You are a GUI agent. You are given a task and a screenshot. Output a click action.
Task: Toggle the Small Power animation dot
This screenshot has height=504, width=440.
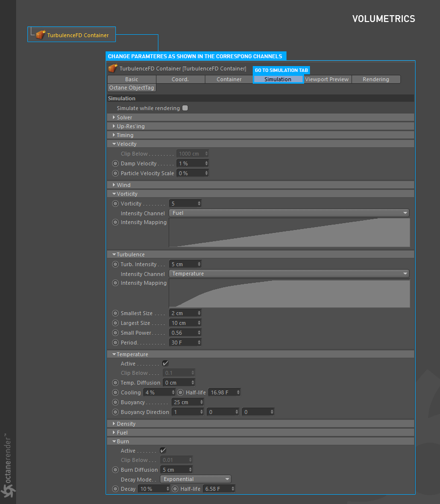(115, 333)
